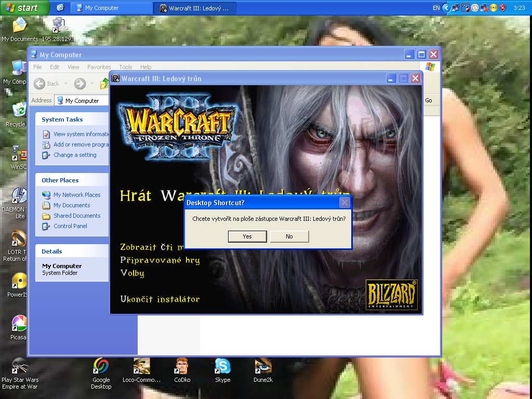This screenshot has height=399, width=532.
Task: Confirm shortcut creation with Yes button
Action: coord(247,236)
